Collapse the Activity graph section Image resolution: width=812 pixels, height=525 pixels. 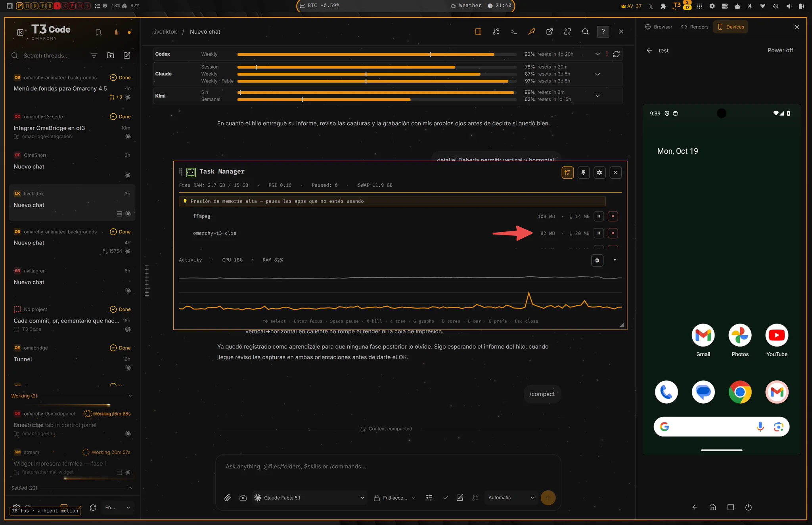(x=615, y=260)
